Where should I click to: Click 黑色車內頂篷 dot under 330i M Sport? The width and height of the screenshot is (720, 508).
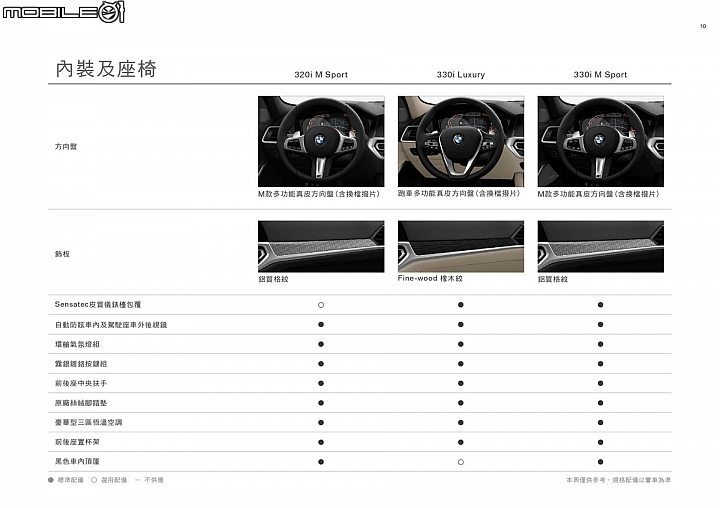coord(601,462)
